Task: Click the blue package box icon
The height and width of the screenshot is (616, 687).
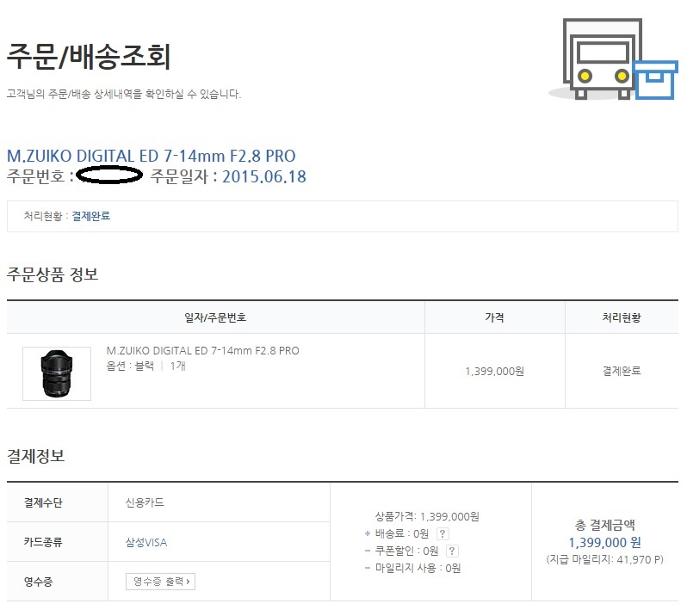Action: point(656,80)
